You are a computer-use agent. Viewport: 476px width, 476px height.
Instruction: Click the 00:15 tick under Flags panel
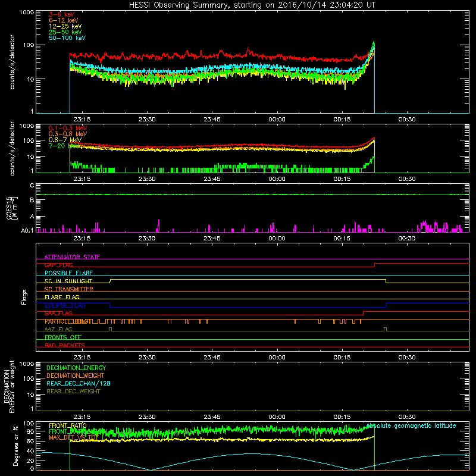point(342,358)
